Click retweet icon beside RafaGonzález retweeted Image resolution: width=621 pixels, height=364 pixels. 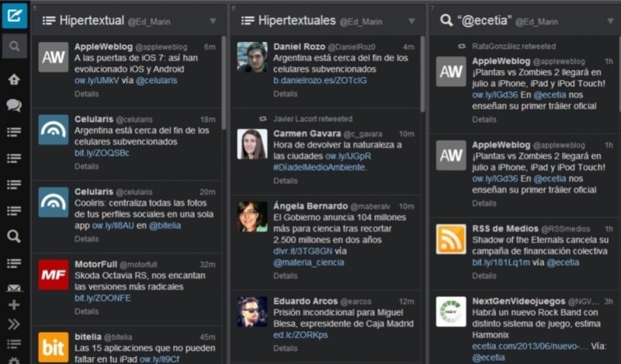(461, 47)
